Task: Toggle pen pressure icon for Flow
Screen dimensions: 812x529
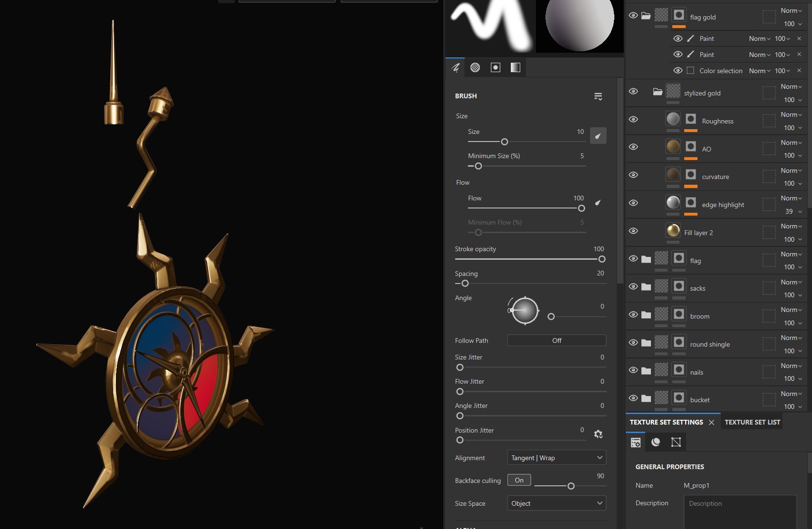Action: point(598,203)
